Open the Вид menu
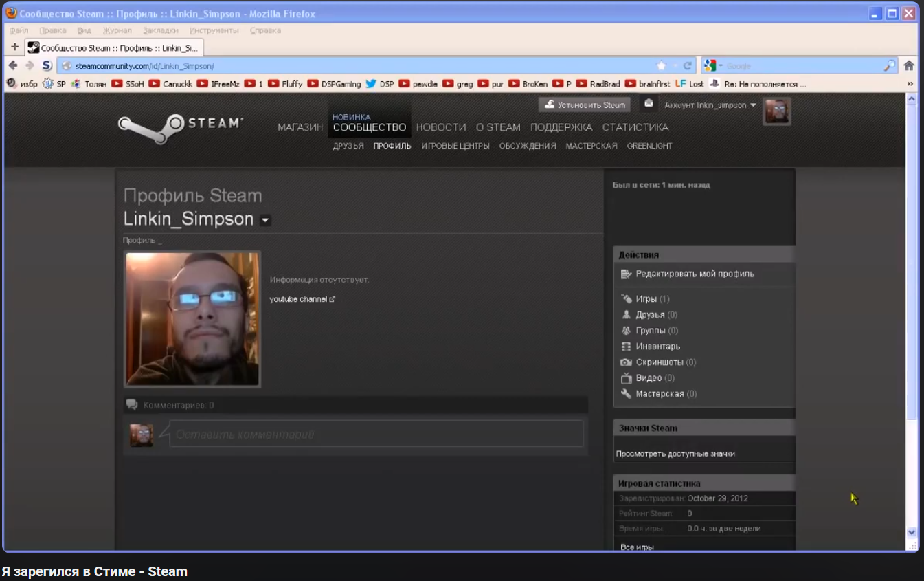 click(84, 30)
